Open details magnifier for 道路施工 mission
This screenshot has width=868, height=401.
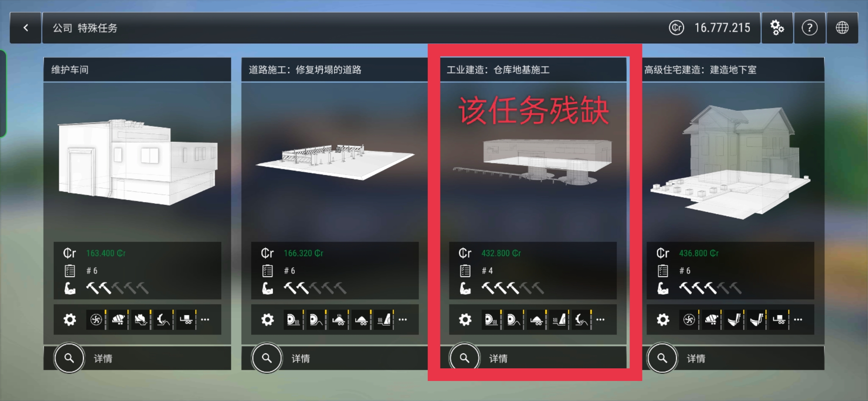(267, 358)
